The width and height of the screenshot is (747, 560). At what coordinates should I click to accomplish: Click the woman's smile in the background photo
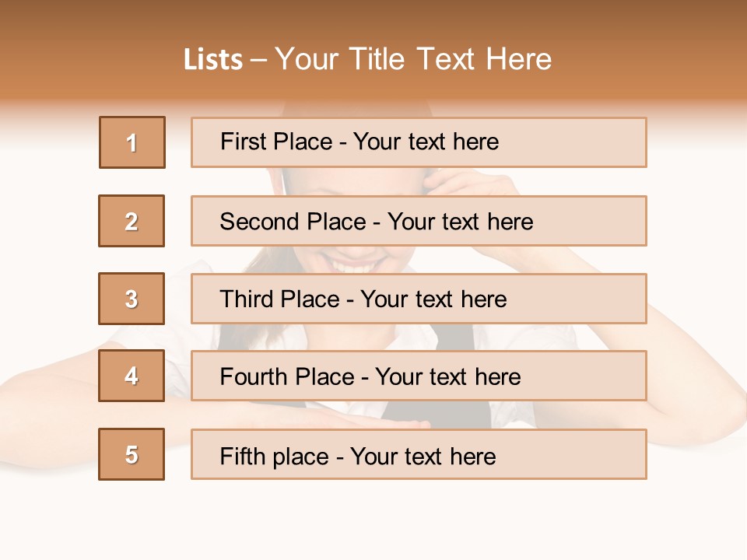tap(354, 266)
